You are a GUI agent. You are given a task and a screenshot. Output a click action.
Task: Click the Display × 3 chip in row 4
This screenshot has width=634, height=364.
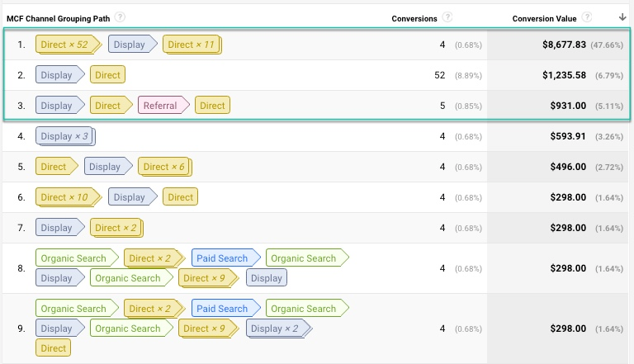(65, 136)
